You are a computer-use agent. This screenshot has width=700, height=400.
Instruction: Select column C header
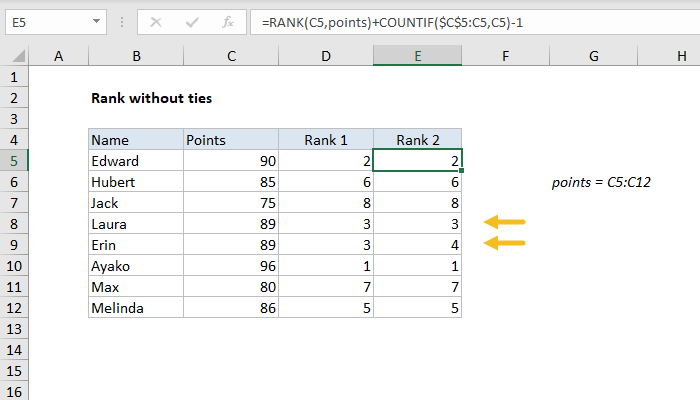[231, 56]
